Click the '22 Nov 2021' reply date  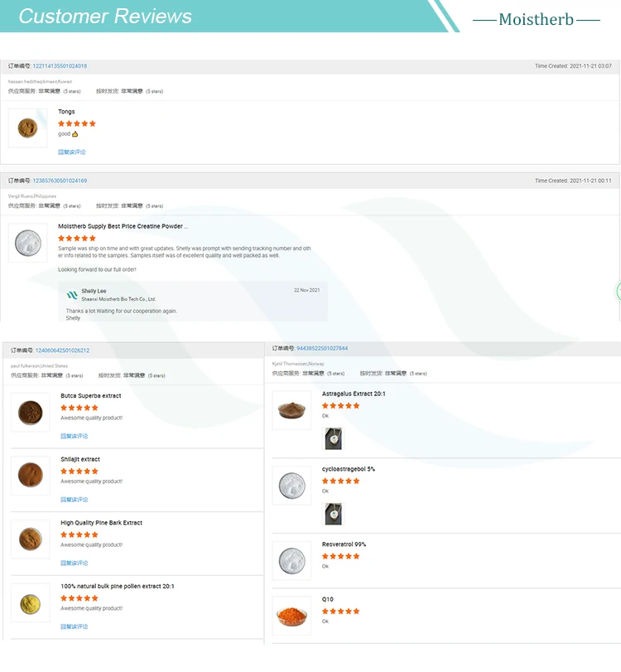click(x=306, y=290)
